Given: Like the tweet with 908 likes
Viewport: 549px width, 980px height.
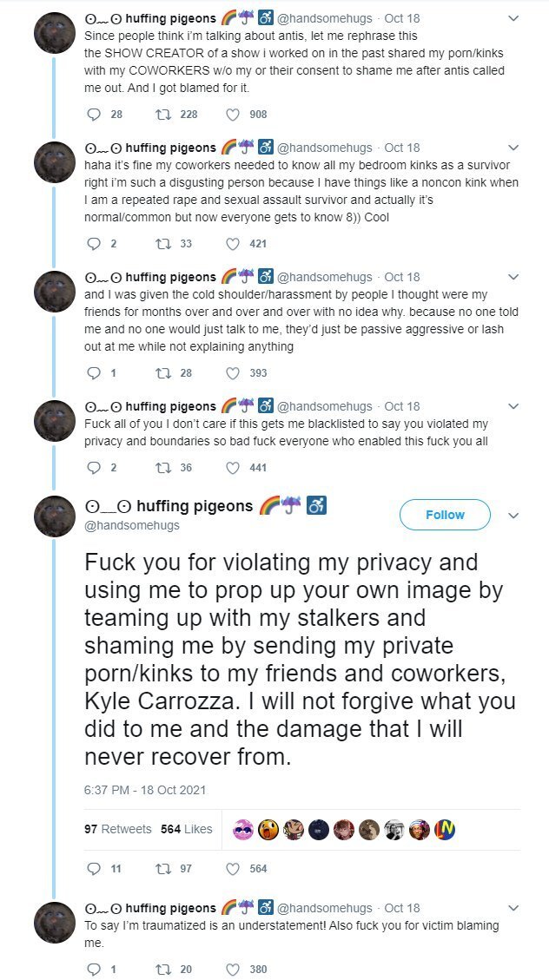Looking at the screenshot, I should (233, 115).
